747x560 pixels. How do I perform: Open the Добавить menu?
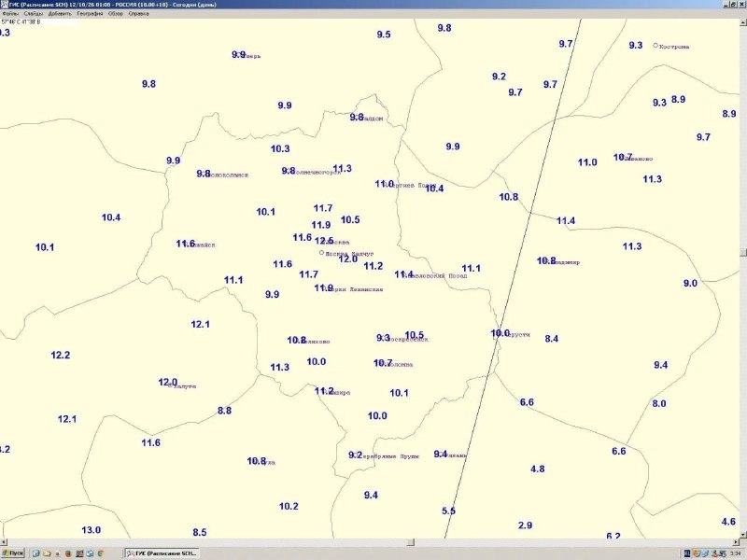(60, 14)
